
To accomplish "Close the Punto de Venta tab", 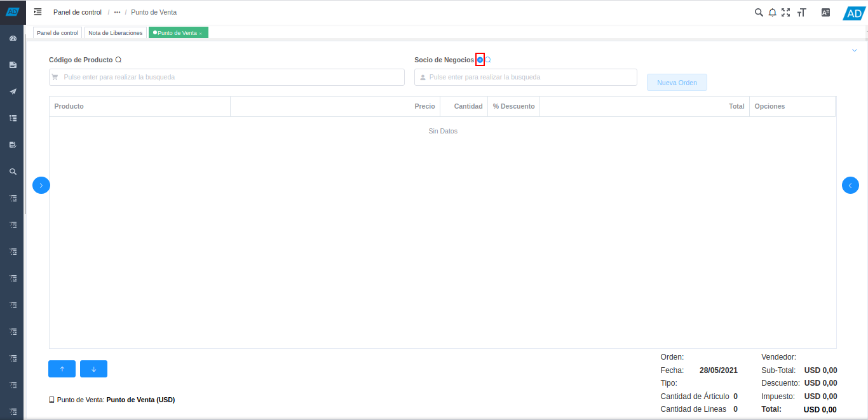I will [201, 34].
